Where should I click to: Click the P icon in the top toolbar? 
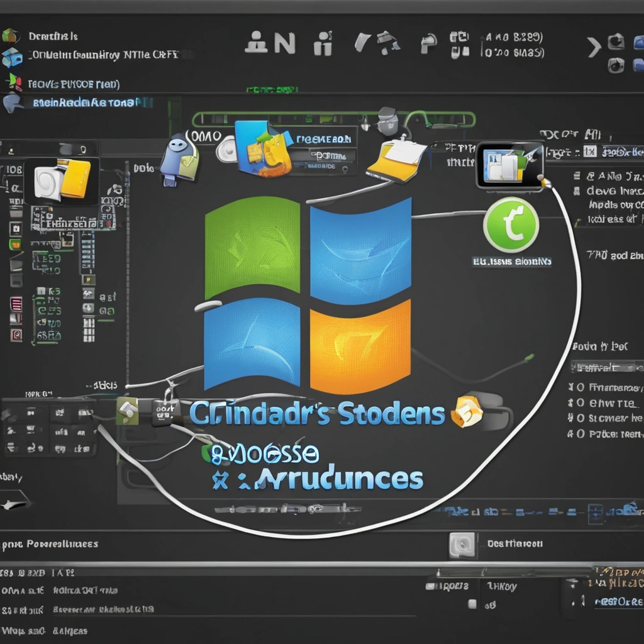[x=428, y=44]
